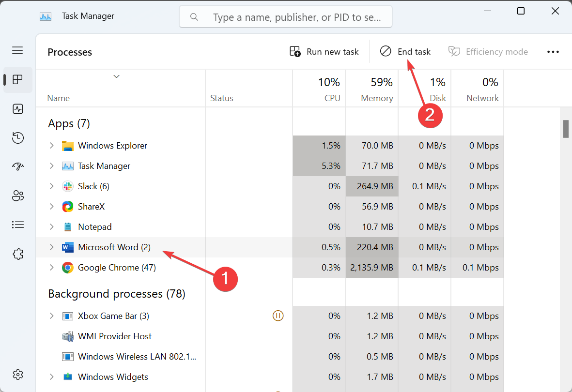Expand the Slack process group

pyautogui.click(x=52, y=186)
